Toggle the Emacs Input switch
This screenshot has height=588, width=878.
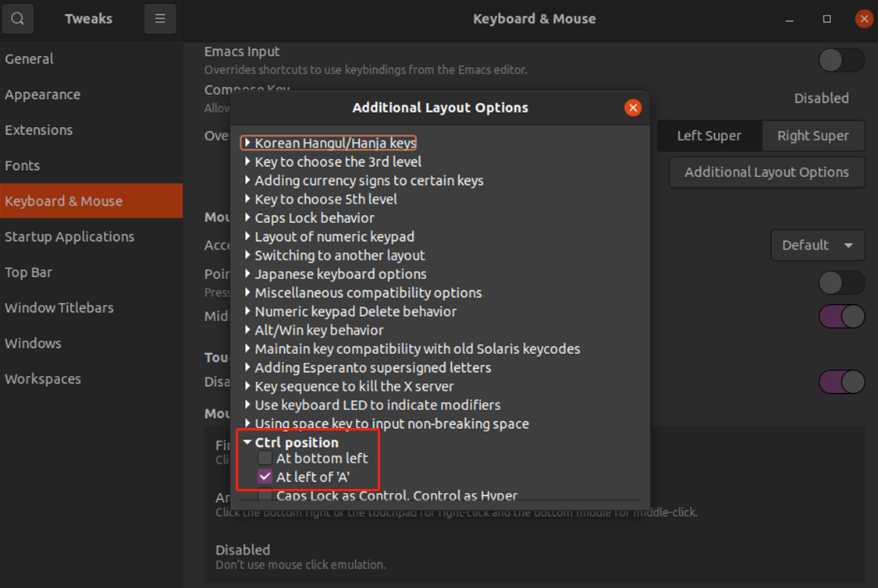click(x=841, y=60)
